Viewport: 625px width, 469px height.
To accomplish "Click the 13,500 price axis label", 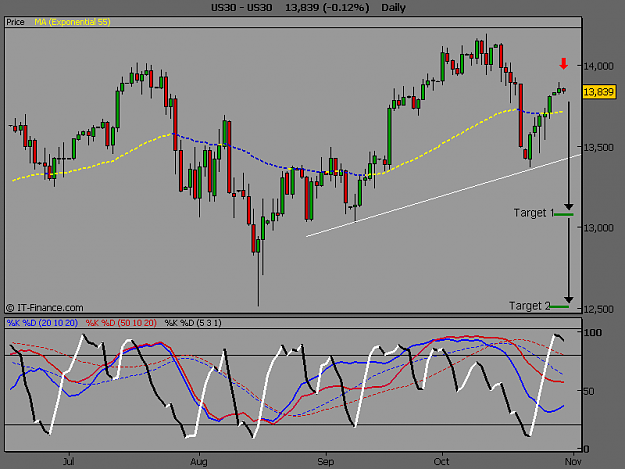I will click(x=598, y=147).
